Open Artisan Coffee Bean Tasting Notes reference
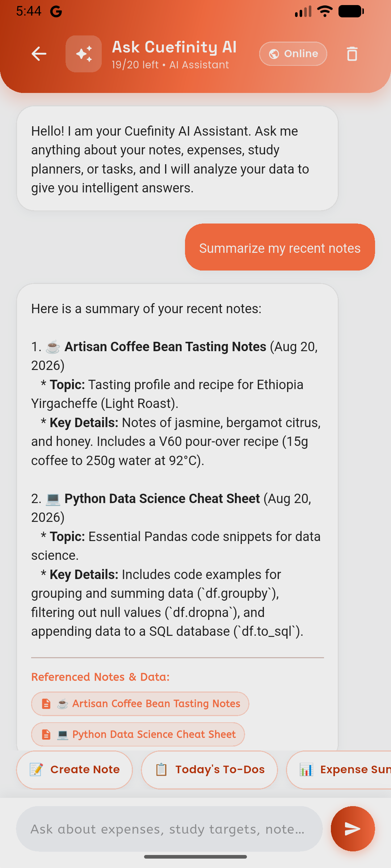 coord(140,704)
